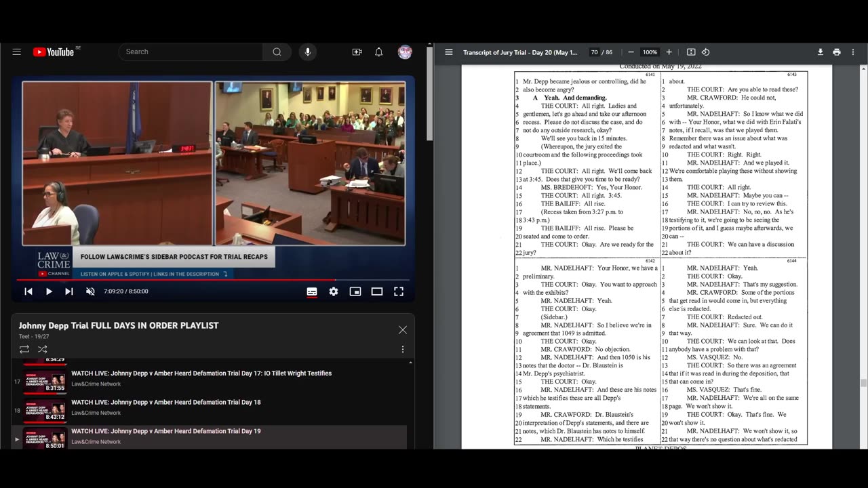Fit PDF to page

(691, 52)
